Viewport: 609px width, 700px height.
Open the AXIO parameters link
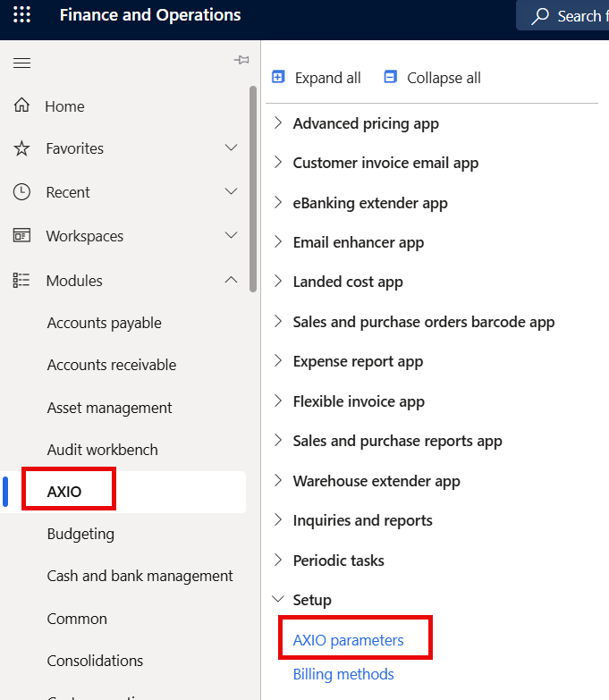click(348, 640)
